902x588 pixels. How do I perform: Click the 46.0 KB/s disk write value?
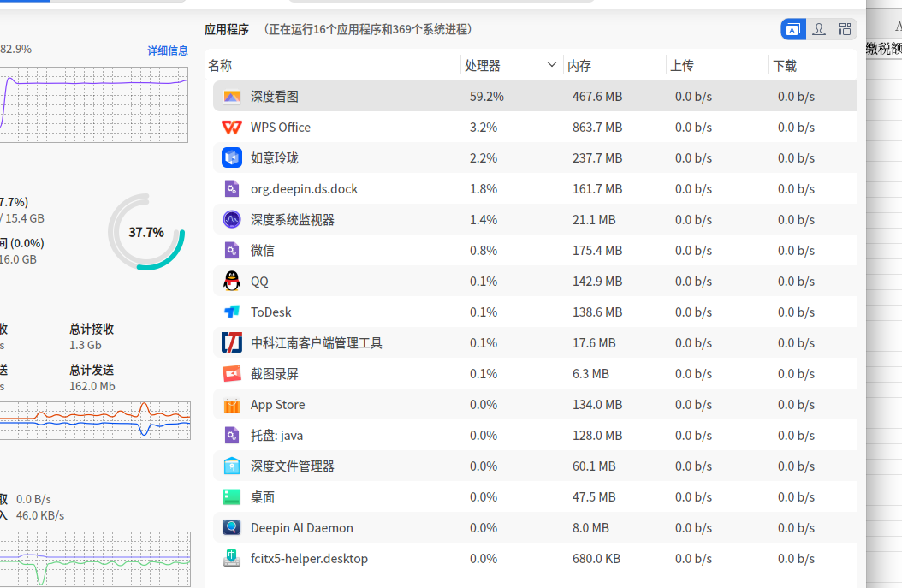pyautogui.click(x=40, y=515)
